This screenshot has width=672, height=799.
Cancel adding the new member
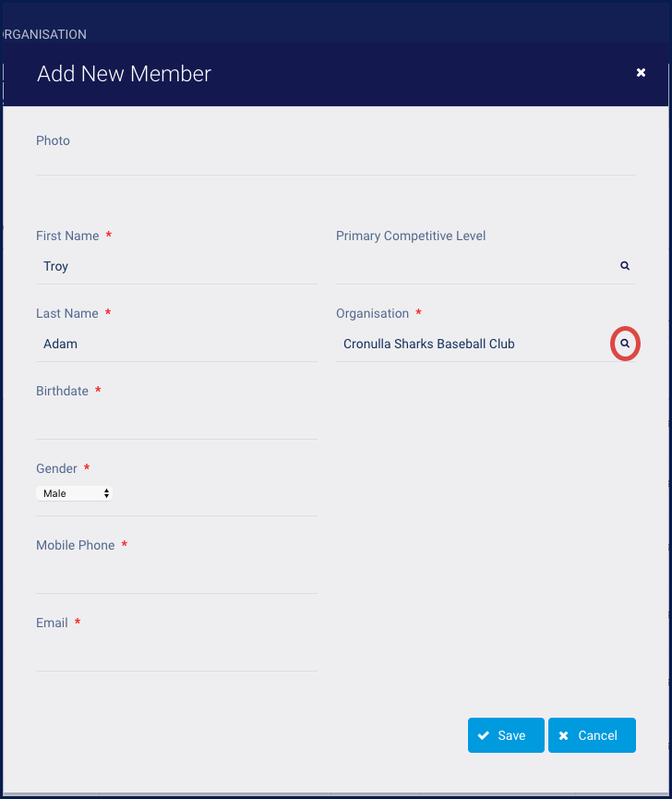(592, 735)
